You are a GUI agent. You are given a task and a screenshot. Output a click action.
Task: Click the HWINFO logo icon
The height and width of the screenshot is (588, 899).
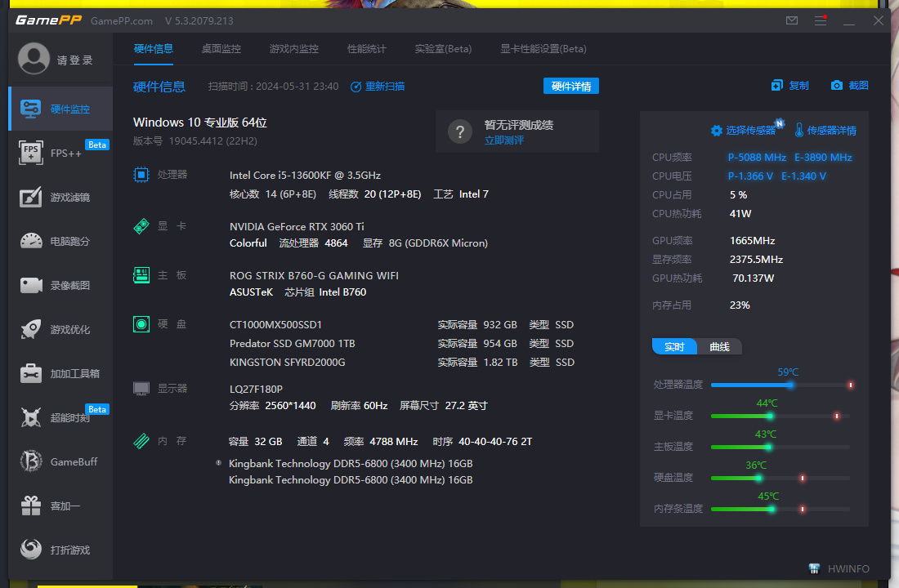[x=814, y=568]
